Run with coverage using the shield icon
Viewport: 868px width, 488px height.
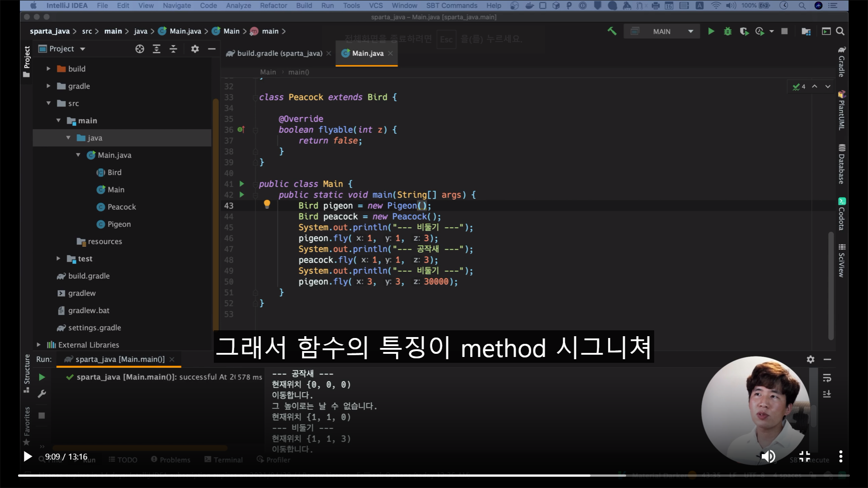[744, 31]
